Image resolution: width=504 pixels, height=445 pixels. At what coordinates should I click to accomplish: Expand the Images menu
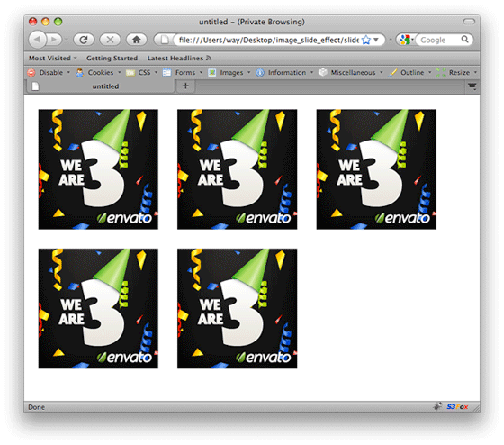(248, 73)
